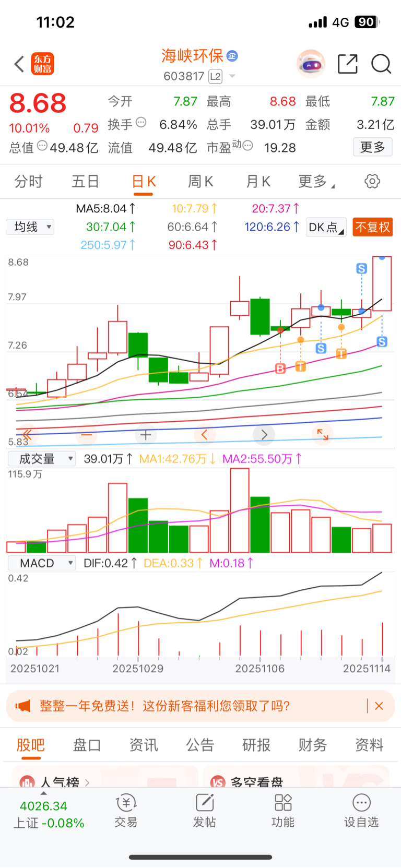Open 均线 indicator dropdown
This screenshot has width=401, height=868.
30,227
